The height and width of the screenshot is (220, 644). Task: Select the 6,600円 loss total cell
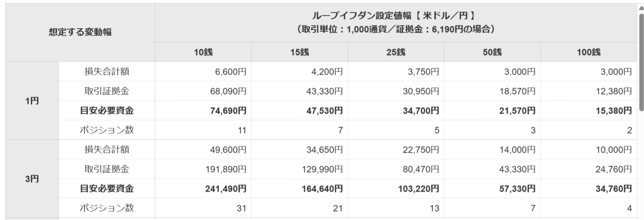click(230, 72)
